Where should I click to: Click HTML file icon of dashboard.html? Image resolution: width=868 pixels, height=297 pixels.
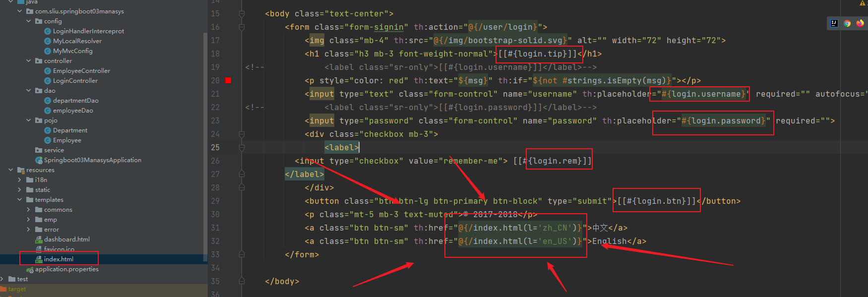tap(39, 239)
